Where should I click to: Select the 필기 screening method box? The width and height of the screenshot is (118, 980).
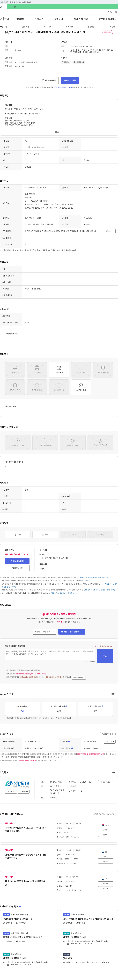coord(73,535)
